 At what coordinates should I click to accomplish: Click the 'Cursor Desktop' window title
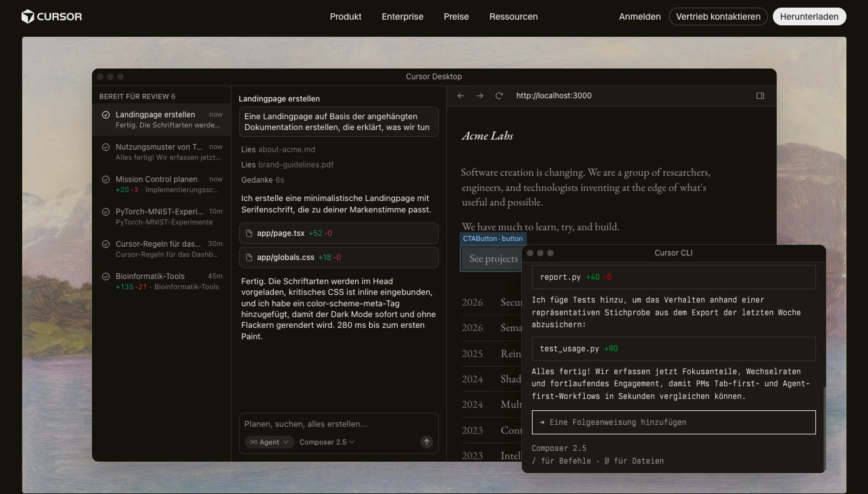(434, 77)
